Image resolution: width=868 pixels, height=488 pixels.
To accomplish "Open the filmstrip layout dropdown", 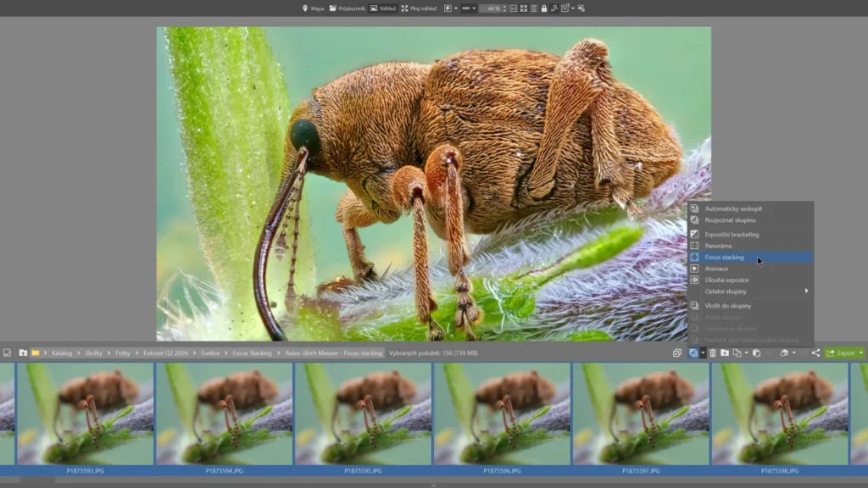I will pos(469,8).
